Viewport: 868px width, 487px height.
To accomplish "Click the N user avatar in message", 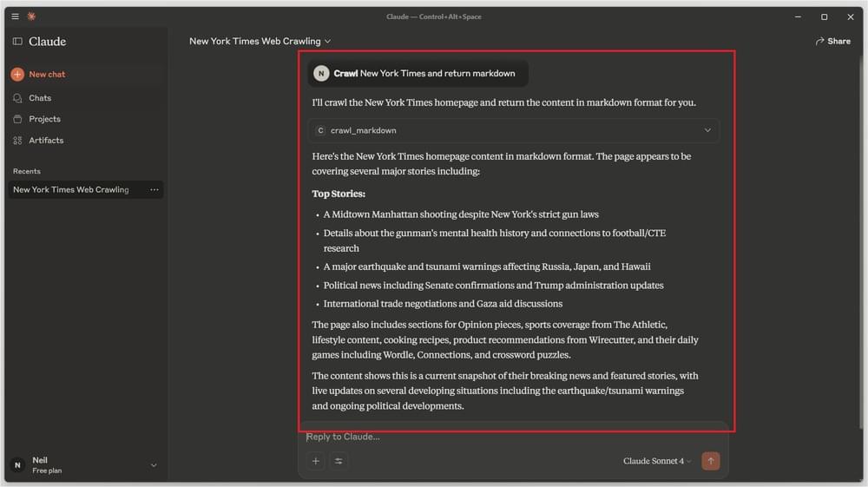I will coord(321,74).
